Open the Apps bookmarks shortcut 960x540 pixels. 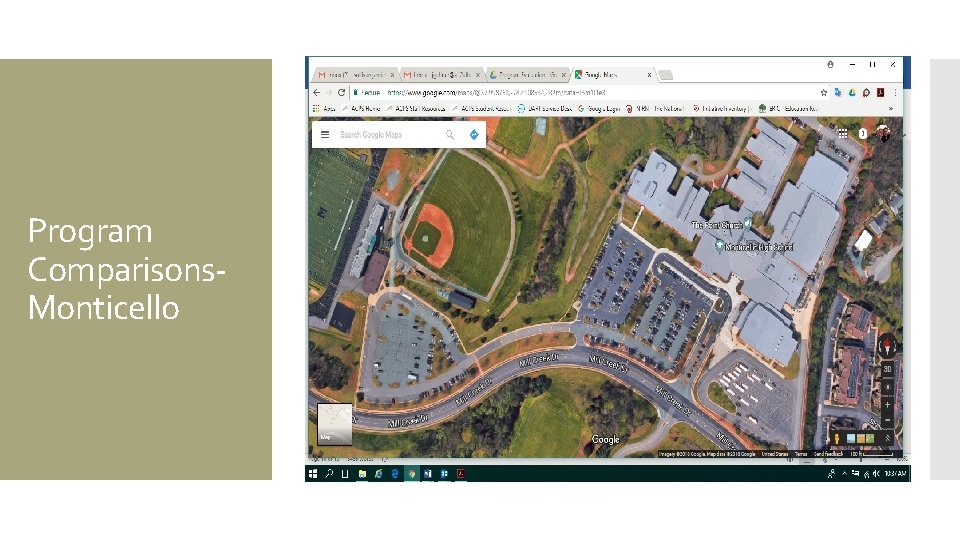324,108
